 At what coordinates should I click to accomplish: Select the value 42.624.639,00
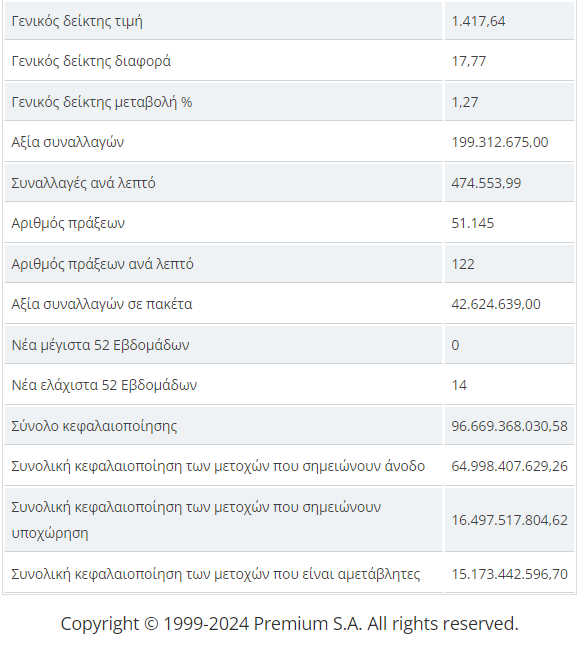496,304
